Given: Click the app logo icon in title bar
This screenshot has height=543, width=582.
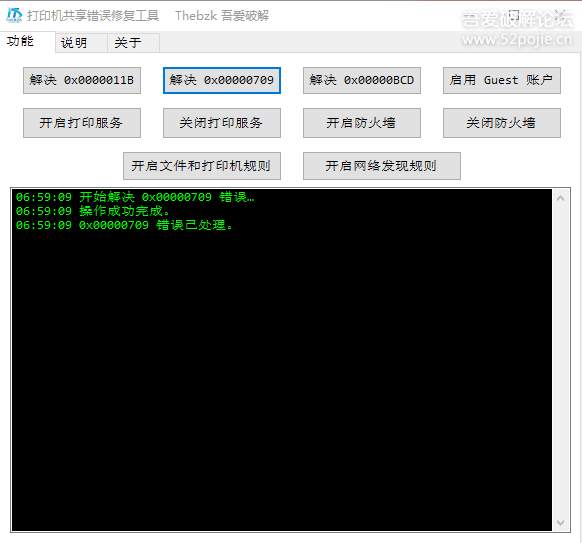Looking at the screenshot, I should click(x=14, y=15).
